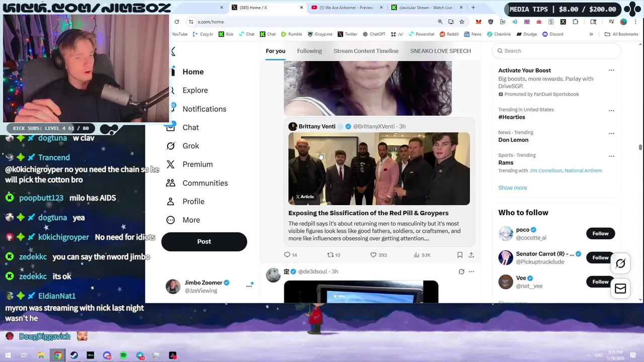Expand hidden bookmarks chevron
Image resolution: width=644 pixels, height=362 pixels.
[591, 34]
